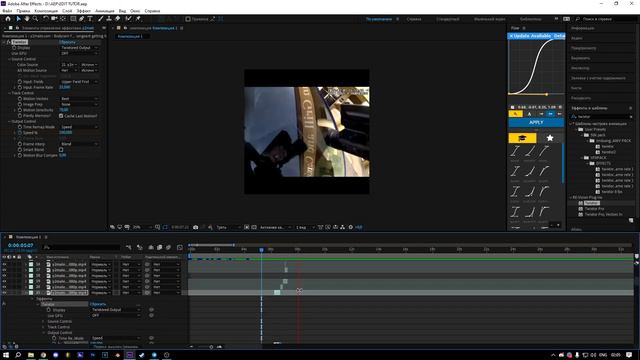Select the Type text tool
This screenshot has height=360, width=640.
coord(90,19)
